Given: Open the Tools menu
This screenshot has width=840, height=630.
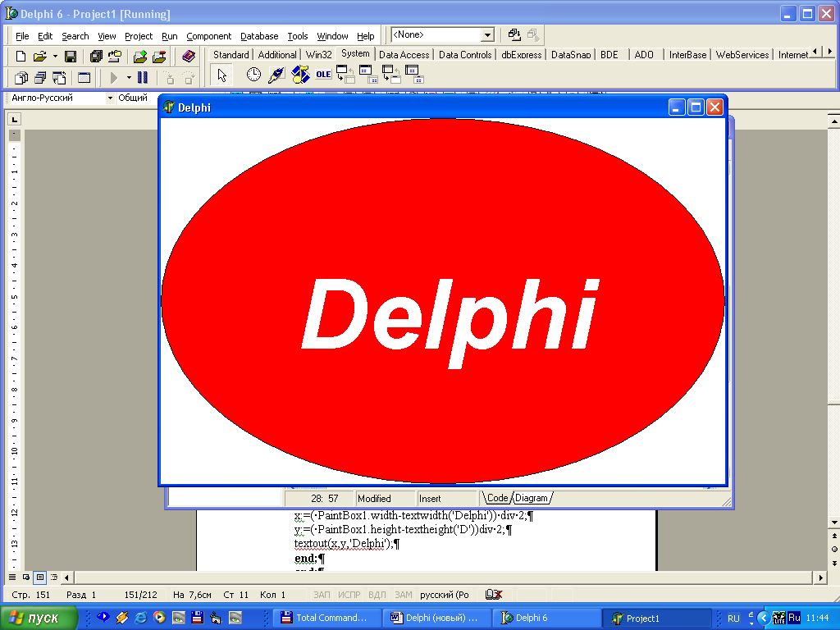Looking at the screenshot, I should tap(297, 36).
